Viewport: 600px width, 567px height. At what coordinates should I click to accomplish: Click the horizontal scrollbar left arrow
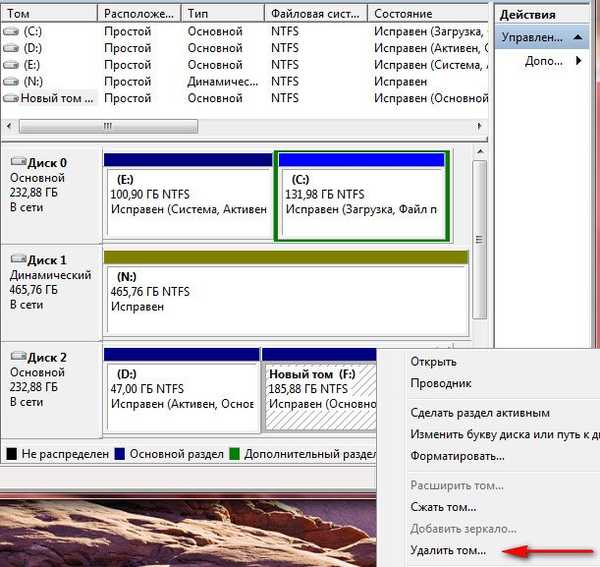pos(9,126)
